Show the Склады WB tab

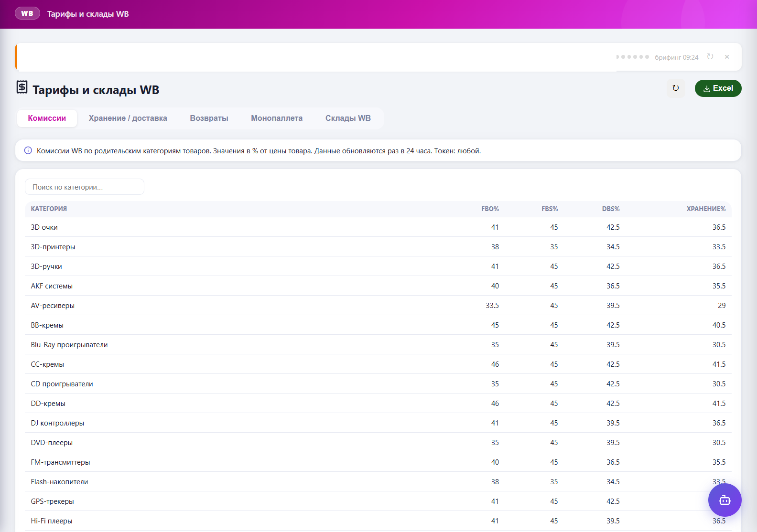pos(348,118)
